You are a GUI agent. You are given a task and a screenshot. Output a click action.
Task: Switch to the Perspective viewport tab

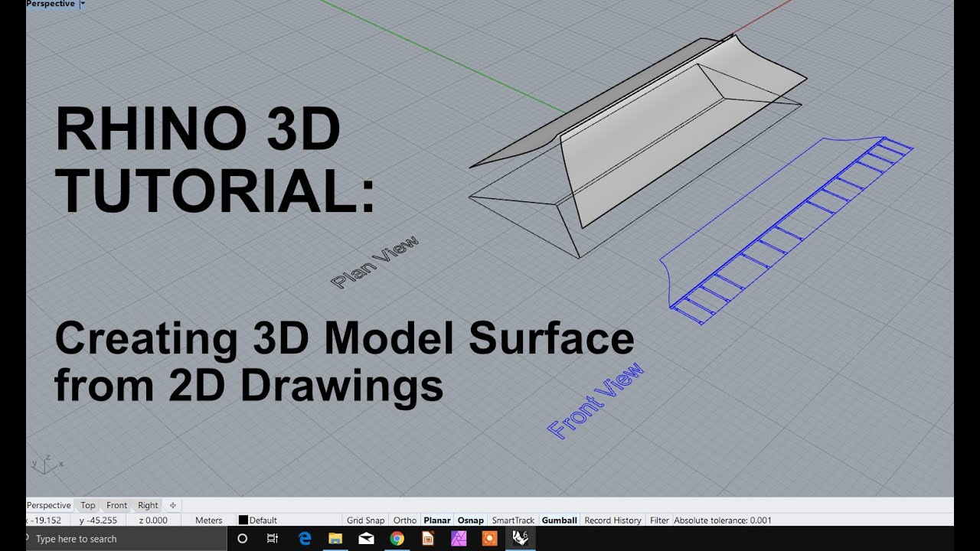click(49, 505)
